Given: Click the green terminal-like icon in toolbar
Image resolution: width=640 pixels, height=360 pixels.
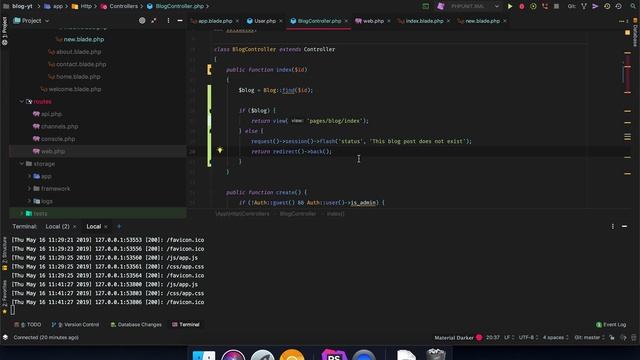Looking at the screenshot, I should pyautogui.click(x=426, y=6).
